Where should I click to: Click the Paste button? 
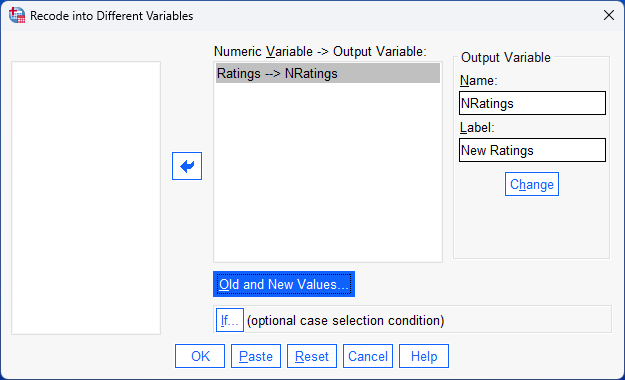[256, 356]
